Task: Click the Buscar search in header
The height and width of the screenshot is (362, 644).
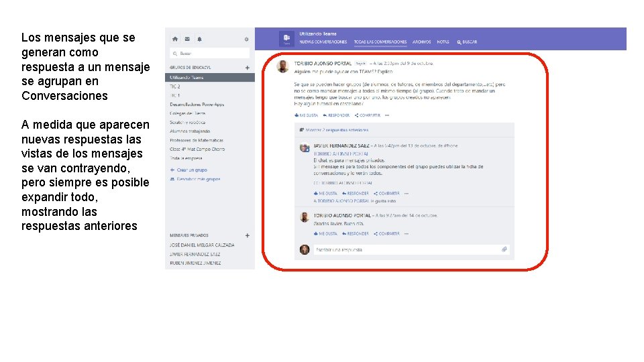Action: pyautogui.click(x=467, y=42)
